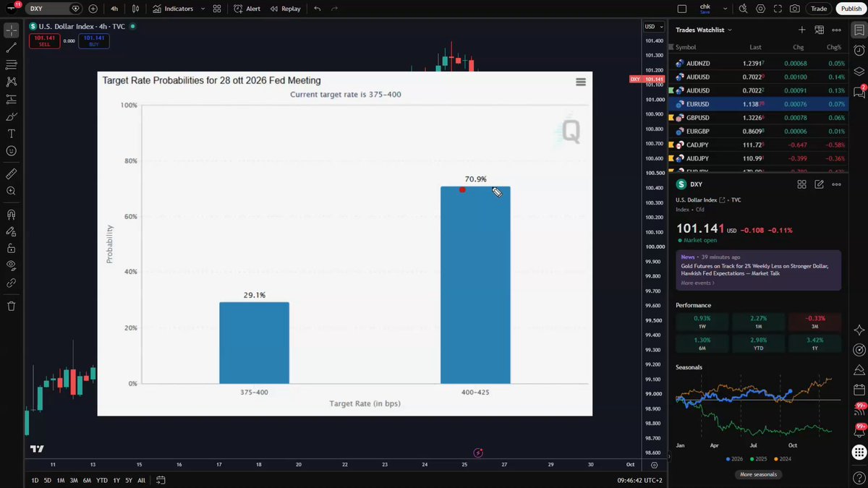Select the YTD date range tab
Image resolution: width=868 pixels, height=488 pixels.
(102, 480)
